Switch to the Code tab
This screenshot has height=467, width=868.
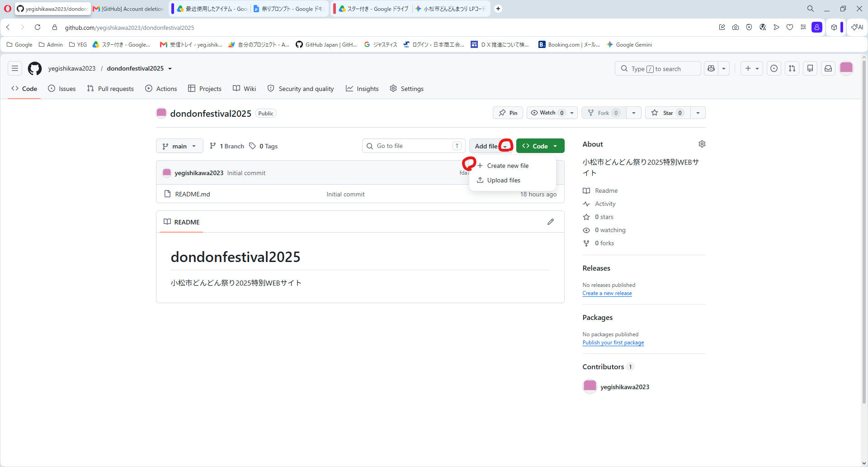point(24,89)
